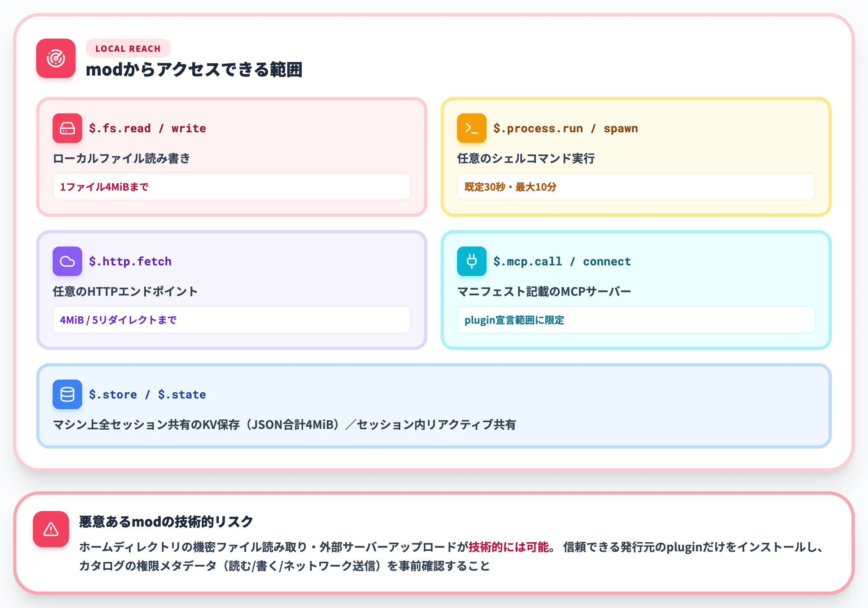Click the $.http.fetch code label
Image resolution: width=868 pixels, height=608 pixels.
pyautogui.click(x=130, y=261)
